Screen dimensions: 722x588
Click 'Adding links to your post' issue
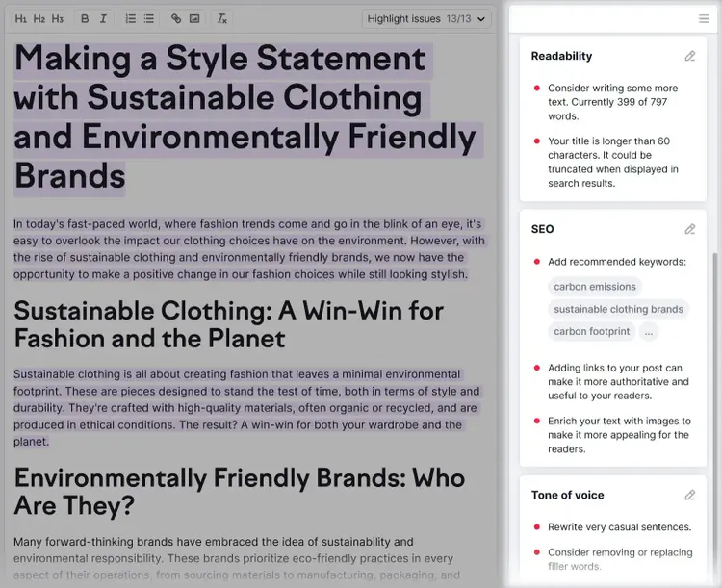click(618, 382)
